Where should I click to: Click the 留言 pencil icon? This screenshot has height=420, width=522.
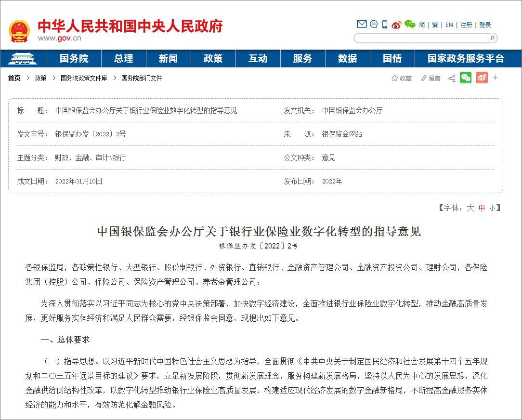click(423, 79)
